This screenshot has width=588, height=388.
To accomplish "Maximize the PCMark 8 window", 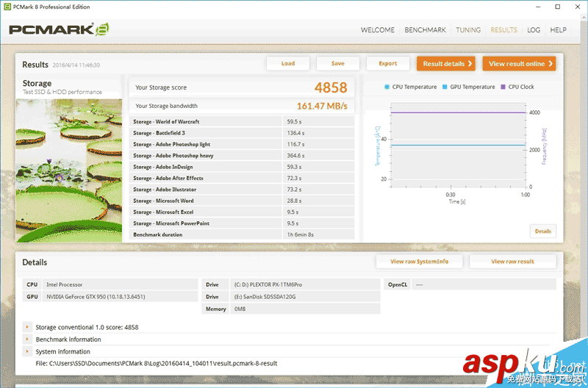I will (x=558, y=7).
